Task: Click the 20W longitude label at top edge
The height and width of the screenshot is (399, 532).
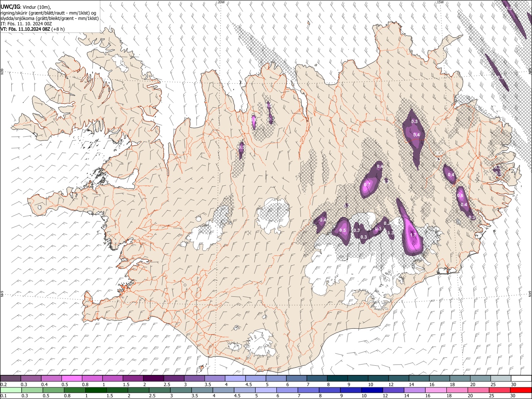Action: pos(222,2)
